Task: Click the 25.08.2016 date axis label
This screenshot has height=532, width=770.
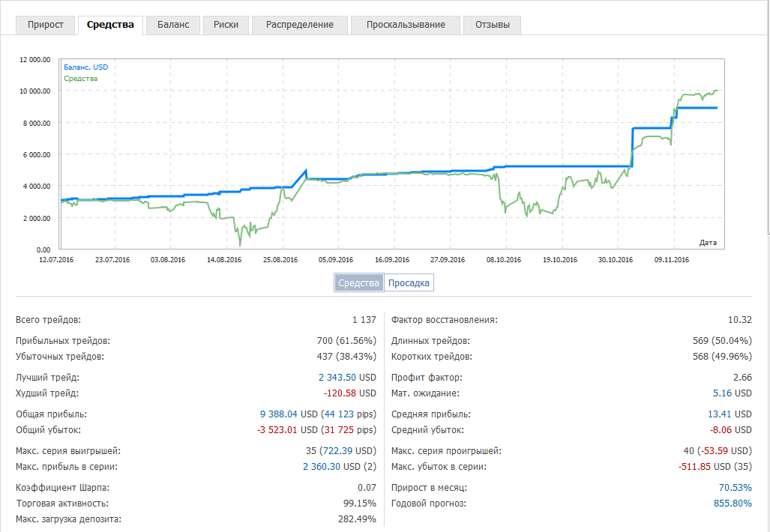Action: click(280, 259)
